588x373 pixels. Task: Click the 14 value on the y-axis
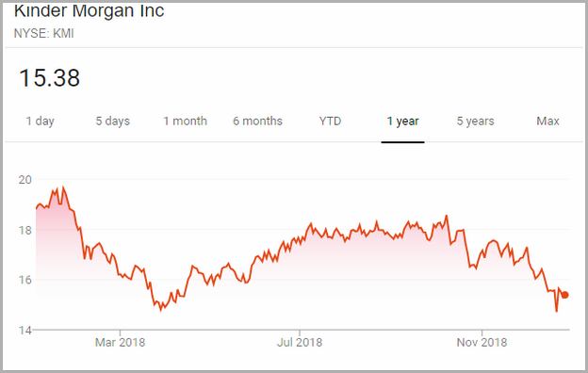pyautogui.click(x=25, y=330)
